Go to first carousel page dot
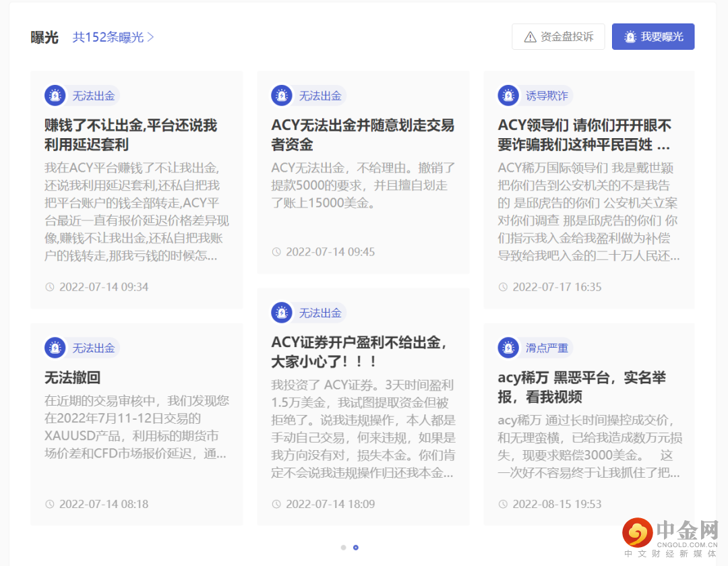The height and width of the screenshot is (566, 728). point(344,547)
